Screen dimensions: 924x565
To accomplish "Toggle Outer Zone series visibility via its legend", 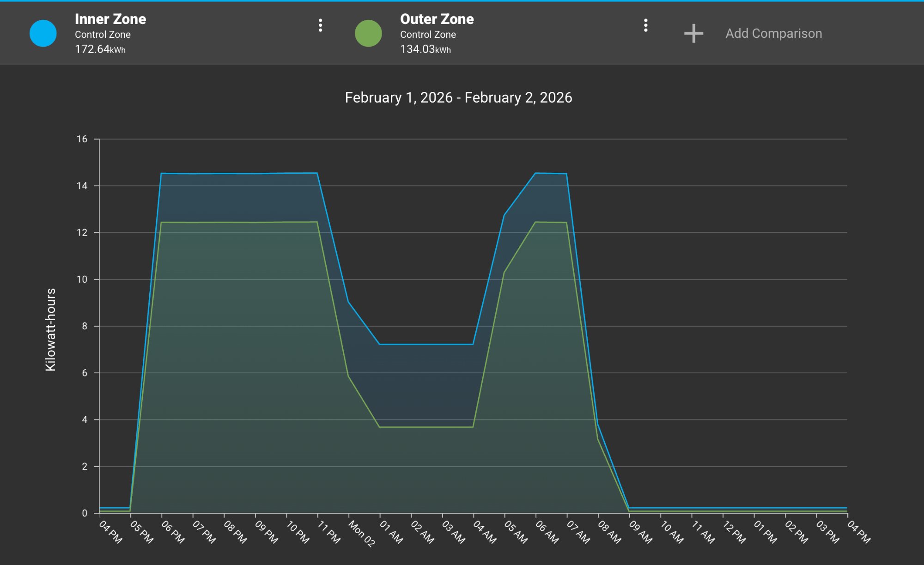I will pyautogui.click(x=368, y=33).
